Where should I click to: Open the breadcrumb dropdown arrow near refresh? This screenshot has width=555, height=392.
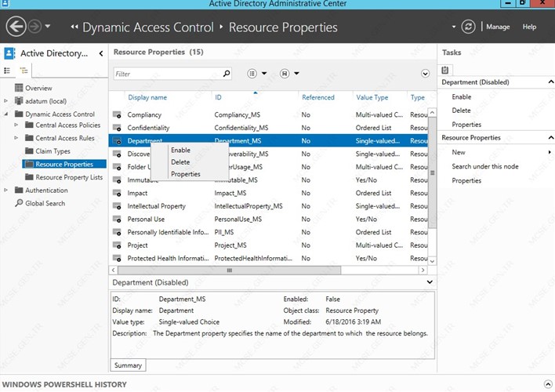[453, 27]
